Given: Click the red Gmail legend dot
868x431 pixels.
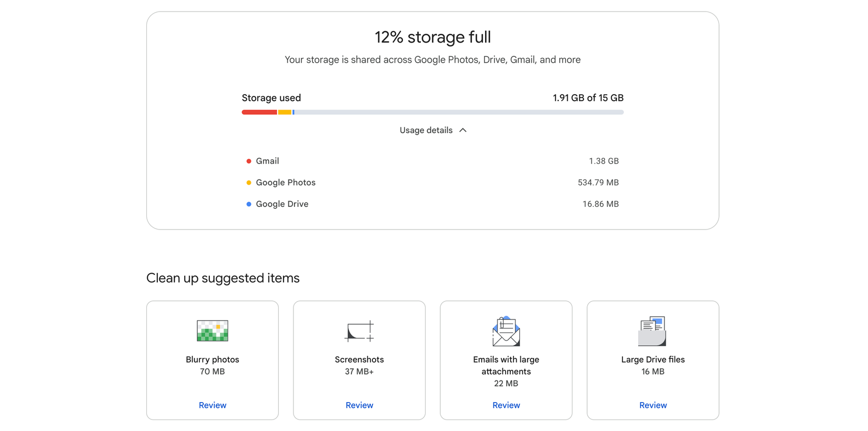Looking at the screenshot, I should coord(249,161).
